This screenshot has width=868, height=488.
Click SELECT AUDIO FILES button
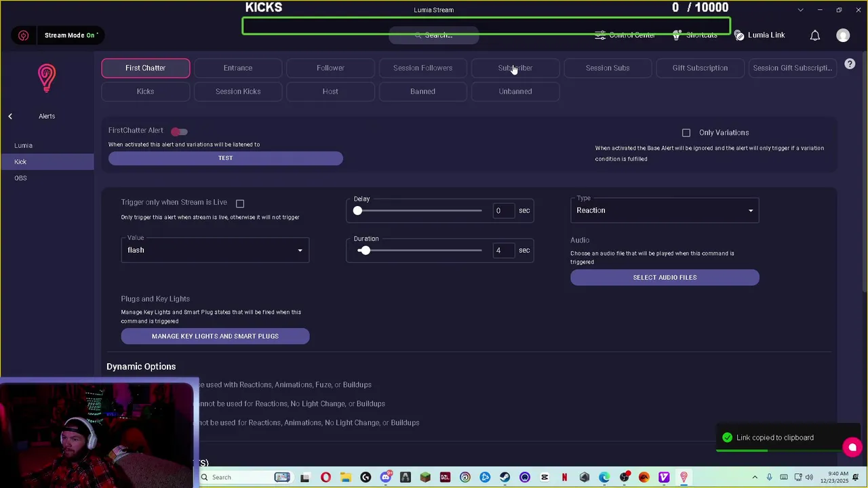[x=665, y=277]
